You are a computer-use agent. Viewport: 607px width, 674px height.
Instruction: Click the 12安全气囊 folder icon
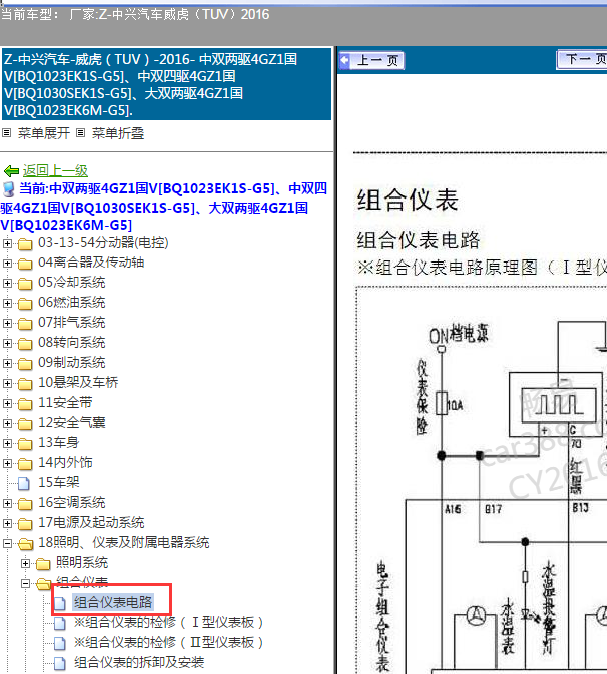coord(25,423)
